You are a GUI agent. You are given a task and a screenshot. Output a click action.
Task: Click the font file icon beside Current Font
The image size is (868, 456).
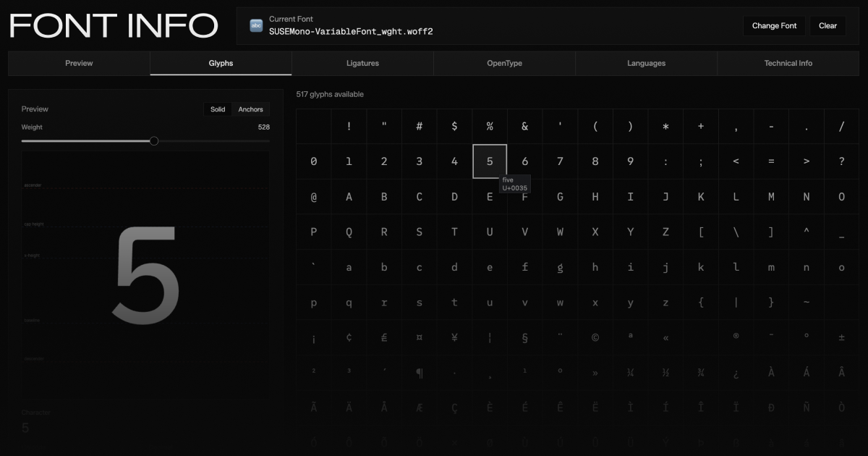(x=256, y=26)
